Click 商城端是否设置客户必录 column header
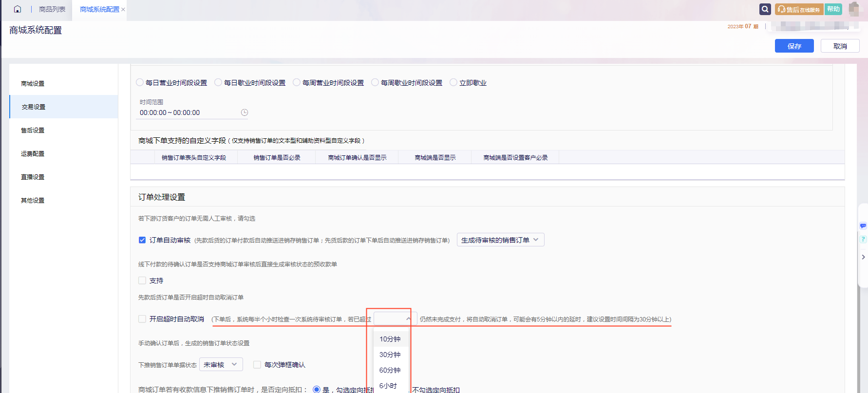 [516, 158]
